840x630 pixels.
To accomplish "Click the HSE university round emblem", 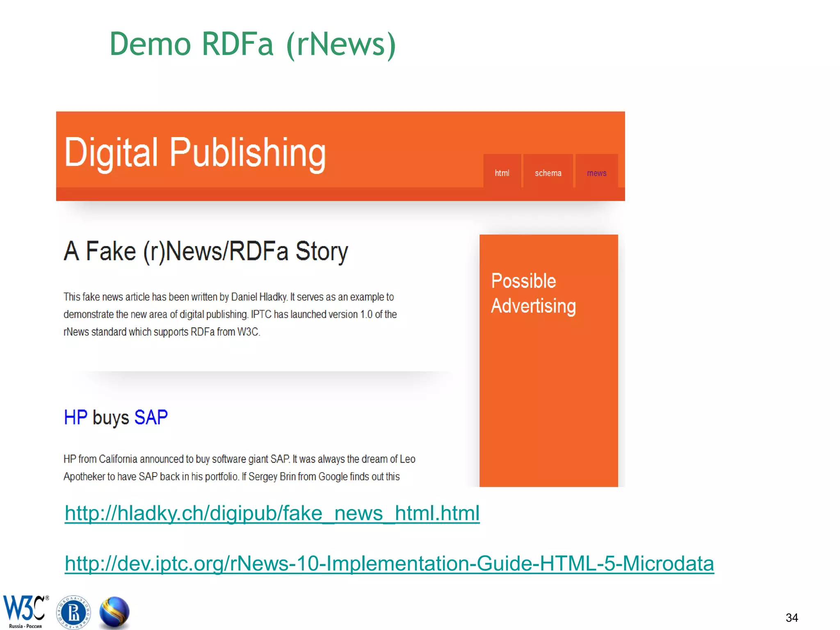I will tap(73, 612).
